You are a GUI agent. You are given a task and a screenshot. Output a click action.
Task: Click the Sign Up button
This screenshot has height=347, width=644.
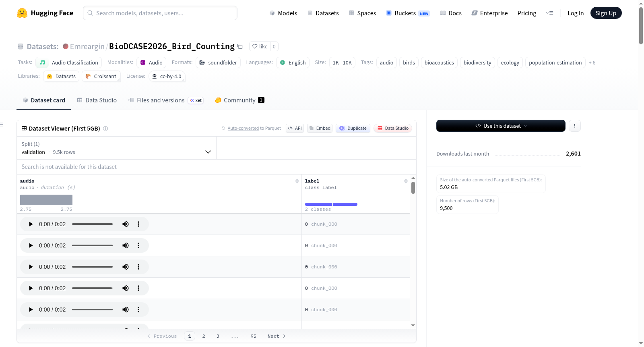pyautogui.click(x=606, y=13)
